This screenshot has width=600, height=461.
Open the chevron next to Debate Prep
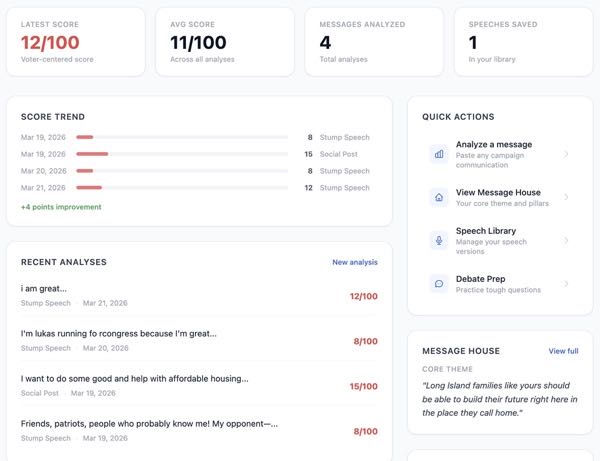click(x=566, y=283)
